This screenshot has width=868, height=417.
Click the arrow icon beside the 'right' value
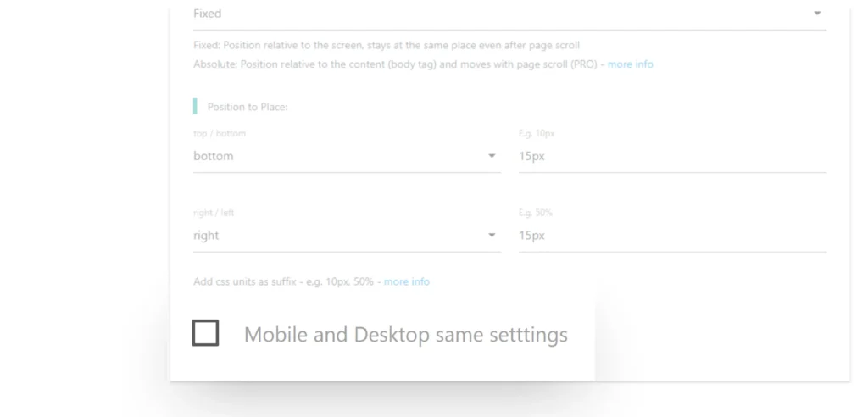tap(492, 236)
